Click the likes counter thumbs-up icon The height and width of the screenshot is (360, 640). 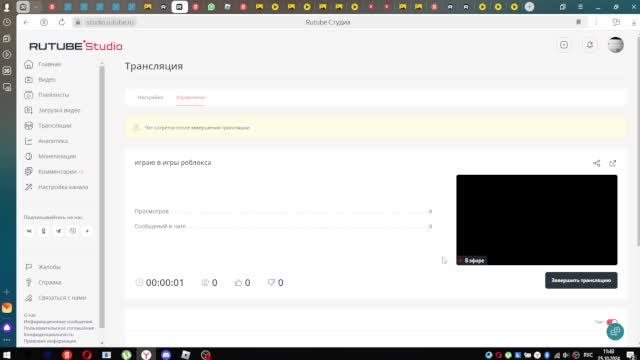pyautogui.click(x=238, y=282)
